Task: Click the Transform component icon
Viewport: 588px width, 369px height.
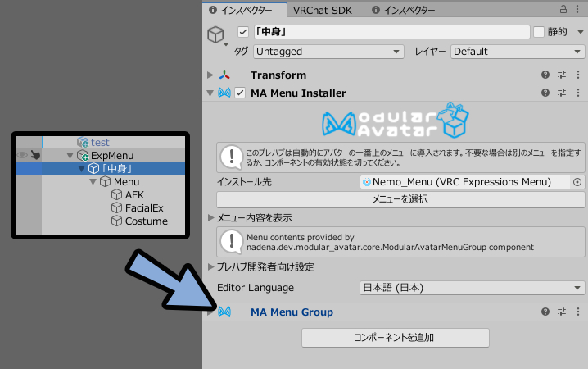Action: pyautogui.click(x=224, y=75)
